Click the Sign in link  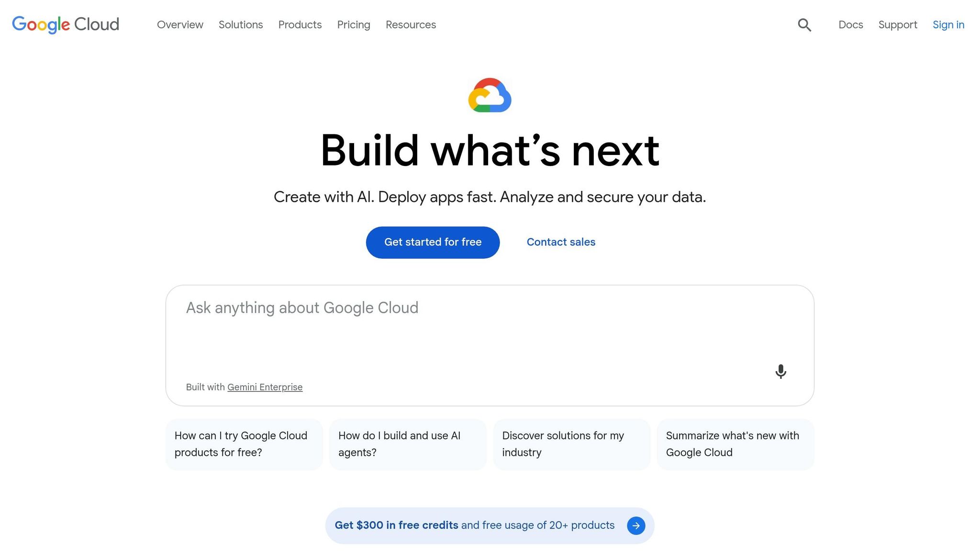[x=948, y=24]
